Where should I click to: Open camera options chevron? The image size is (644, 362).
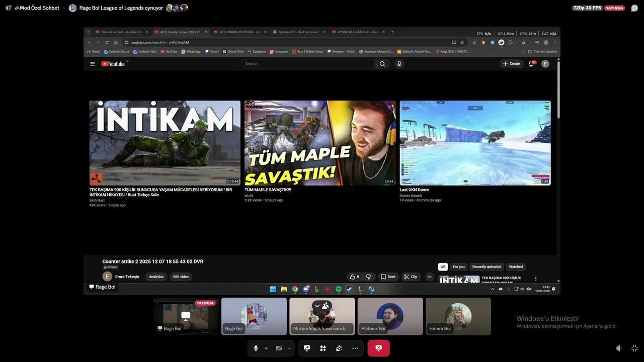click(x=289, y=348)
